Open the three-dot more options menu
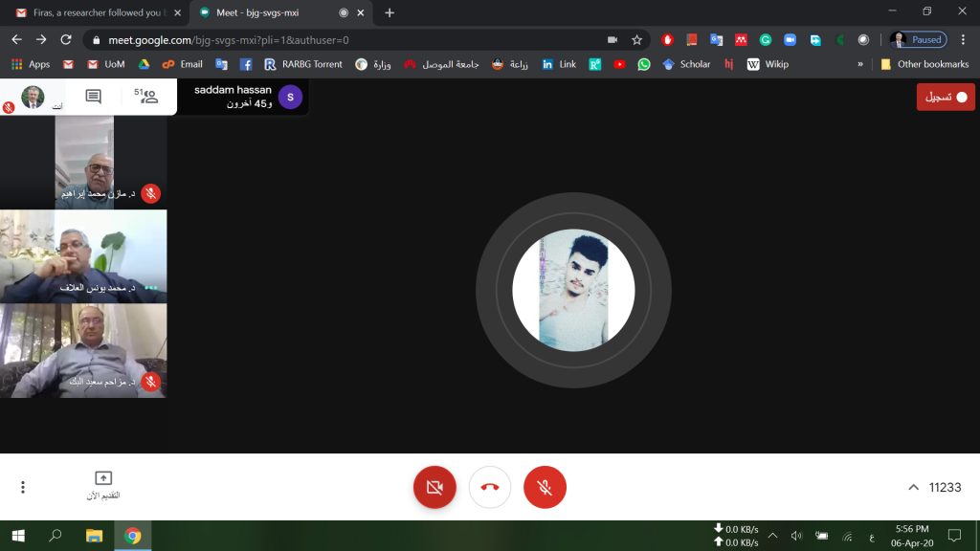Screen dimensions: 980x551 pos(23,487)
